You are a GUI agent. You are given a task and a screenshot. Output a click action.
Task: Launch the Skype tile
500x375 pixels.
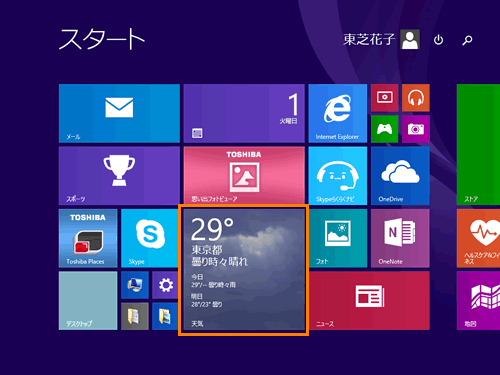[x=150, y=238]
